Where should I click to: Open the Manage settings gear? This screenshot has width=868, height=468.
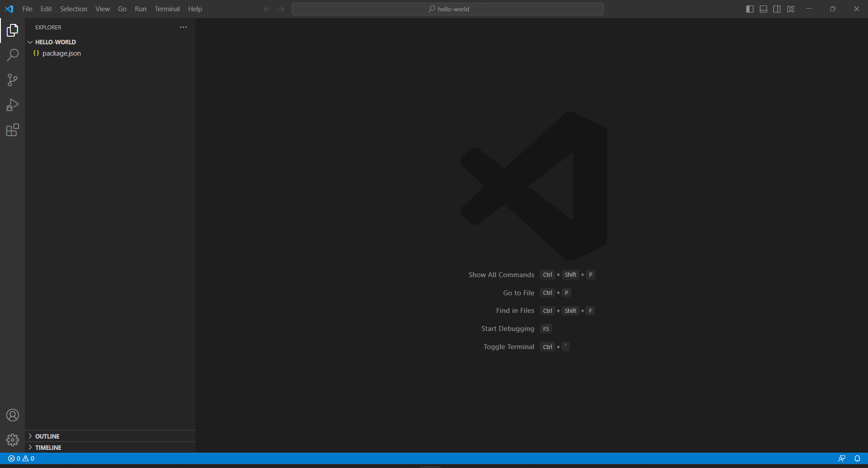pyautogui.click(x=12, y=440)
